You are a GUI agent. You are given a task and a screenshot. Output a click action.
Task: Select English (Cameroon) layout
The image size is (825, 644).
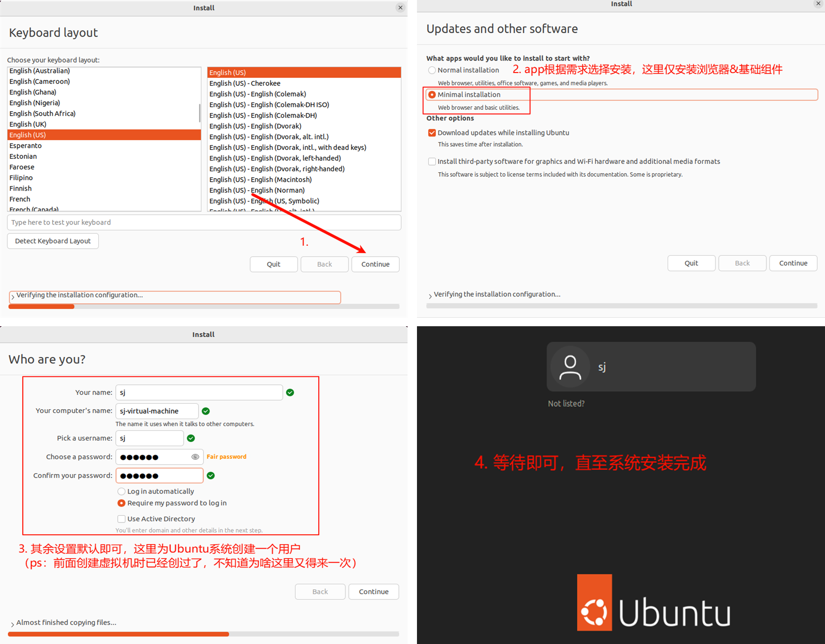pos(104,81)
